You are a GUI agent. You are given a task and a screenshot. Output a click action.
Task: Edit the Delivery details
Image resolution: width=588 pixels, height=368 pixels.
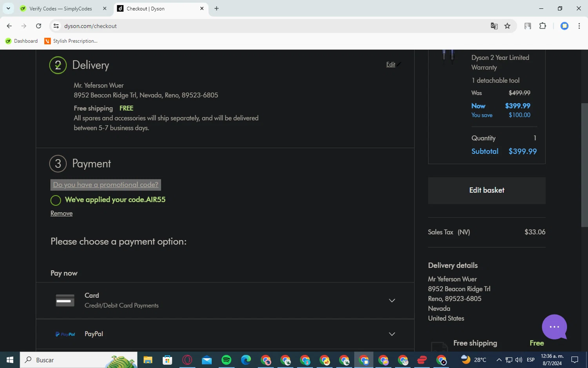[x=390, y=64]
